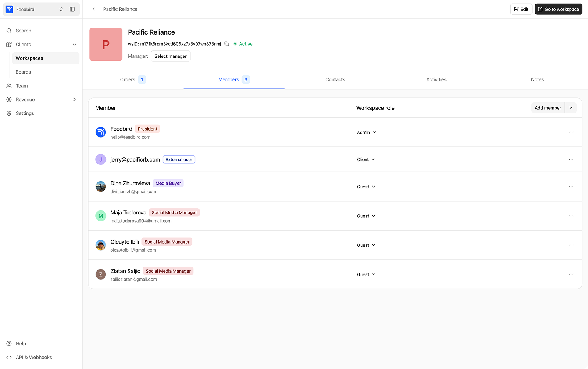Viewport: 588px width, 369px height.
Task: Switch to the Activities tab
Action: [x=436, y=79]
